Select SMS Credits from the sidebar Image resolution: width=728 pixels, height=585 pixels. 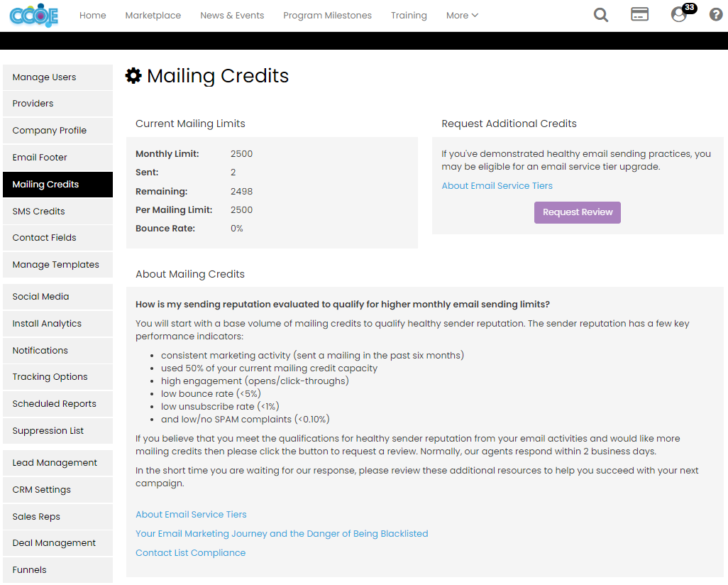37,211
